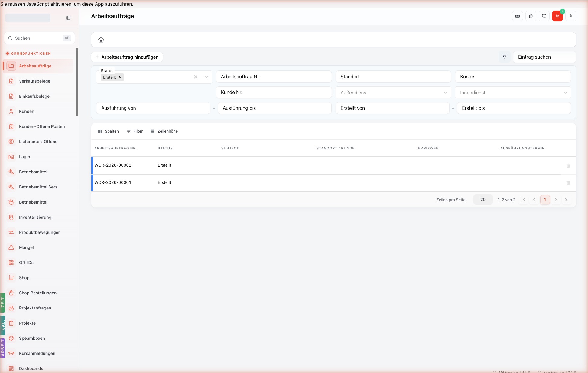Open QR-IDs in the sidebar
Screen dimensions: 588x373
(38, 263)
